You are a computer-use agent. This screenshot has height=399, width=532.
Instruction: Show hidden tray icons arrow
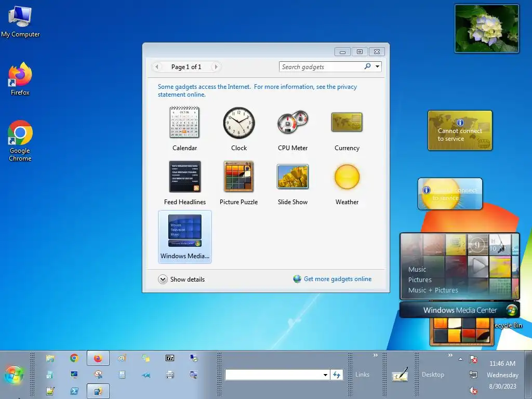460,359
